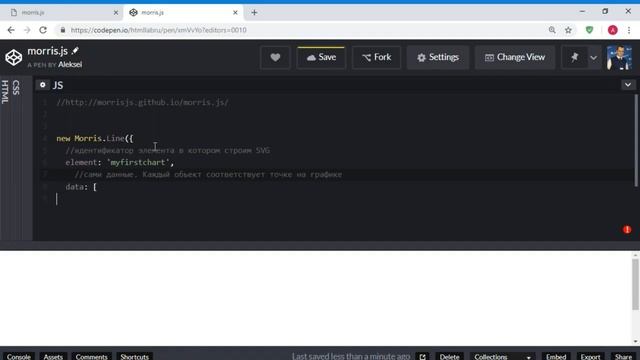Delete this pen
This screenshot has height=360, width=640.
449,356
